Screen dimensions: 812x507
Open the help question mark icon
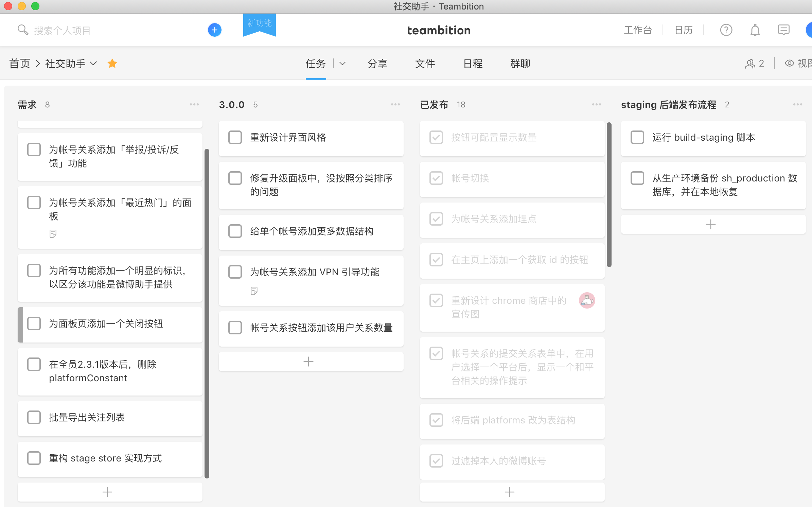point(726,30)
